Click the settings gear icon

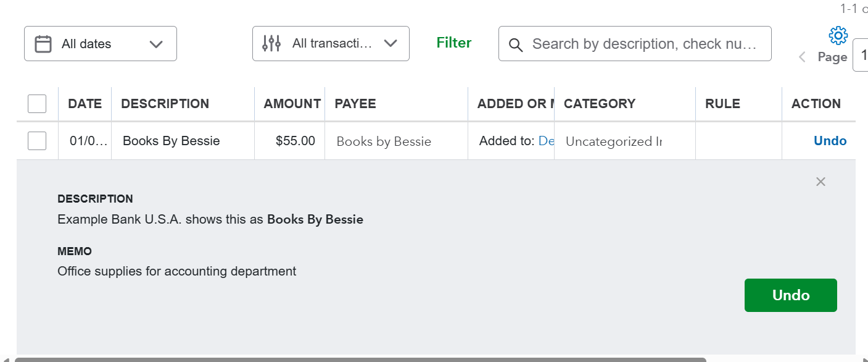(838, 36)
